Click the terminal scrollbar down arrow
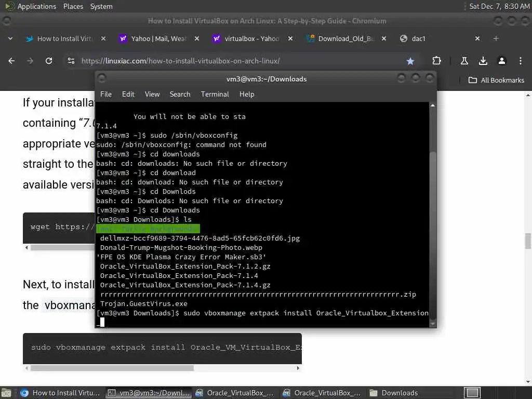 pyautogui.click(x=433, y=324)
